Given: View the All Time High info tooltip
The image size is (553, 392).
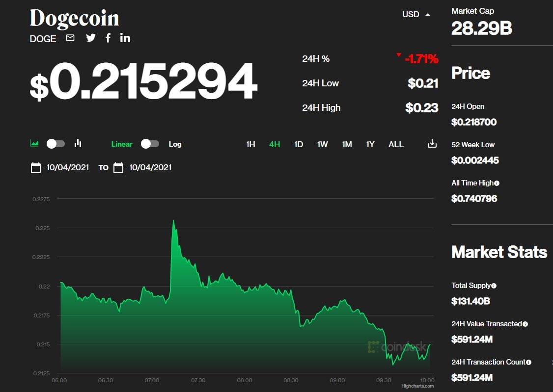Looking at the screenshot, I should tap(497, 183).
